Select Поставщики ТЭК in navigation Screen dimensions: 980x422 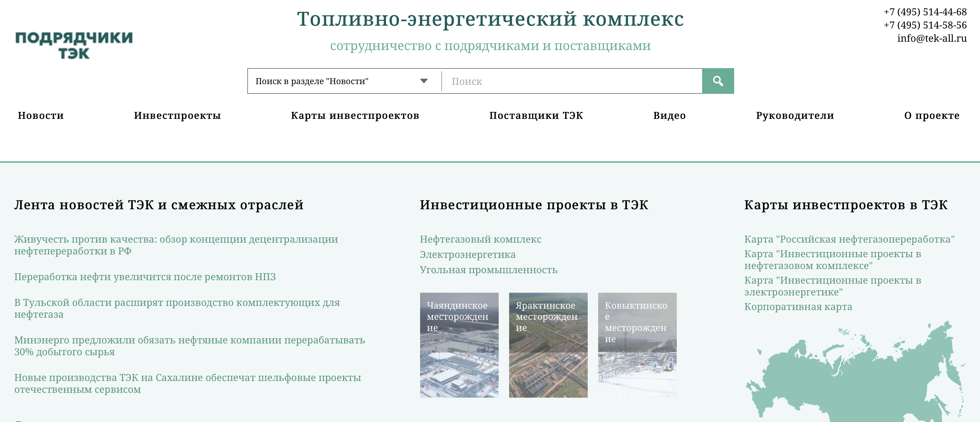coord(536,115)
